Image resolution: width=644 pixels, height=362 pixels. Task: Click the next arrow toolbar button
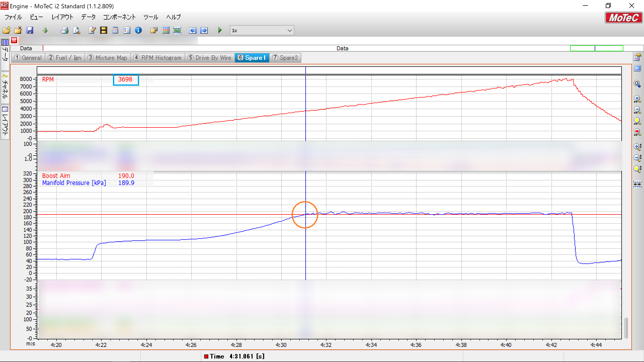coord(204,30)
